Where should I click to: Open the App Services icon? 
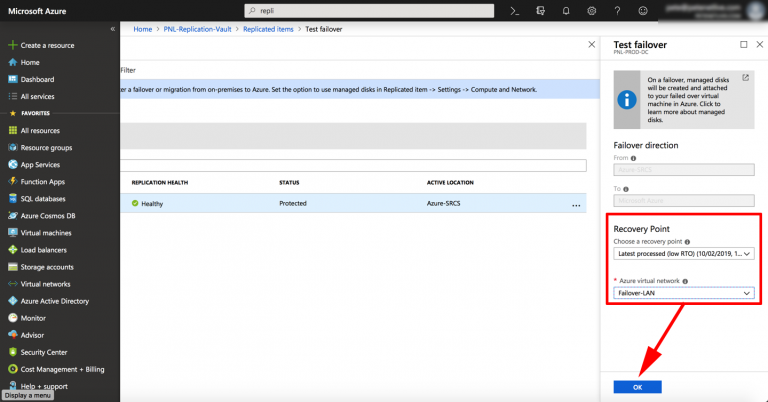tap(13, 165)
